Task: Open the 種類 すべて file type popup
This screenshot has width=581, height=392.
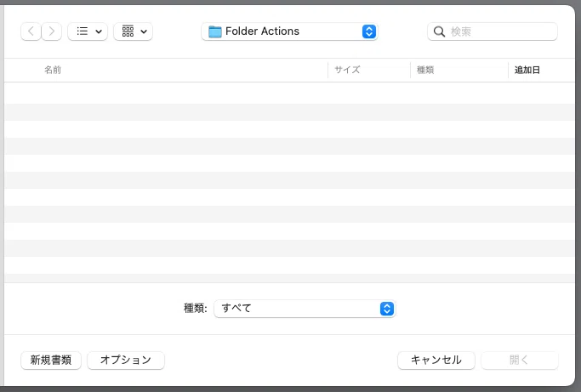Action: coord(305,309)
